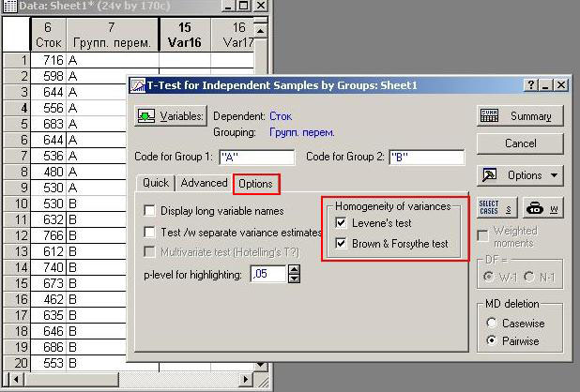The height and width of the screenshot is (392, 580).
Task: Click the Variables button with arrow icon
Action: click(171, 116)
